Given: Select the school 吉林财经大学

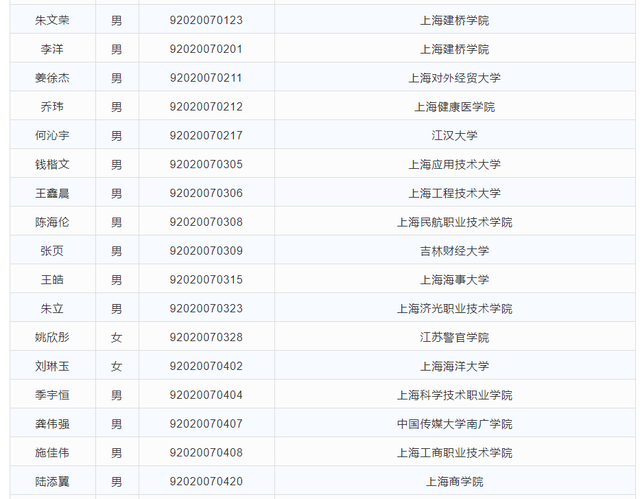Looking at the screenshot, I should point(455,251).
